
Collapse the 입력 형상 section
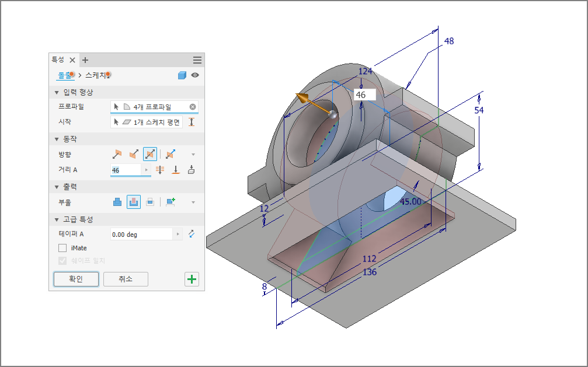pyautogui.click(x=57, y=92)
